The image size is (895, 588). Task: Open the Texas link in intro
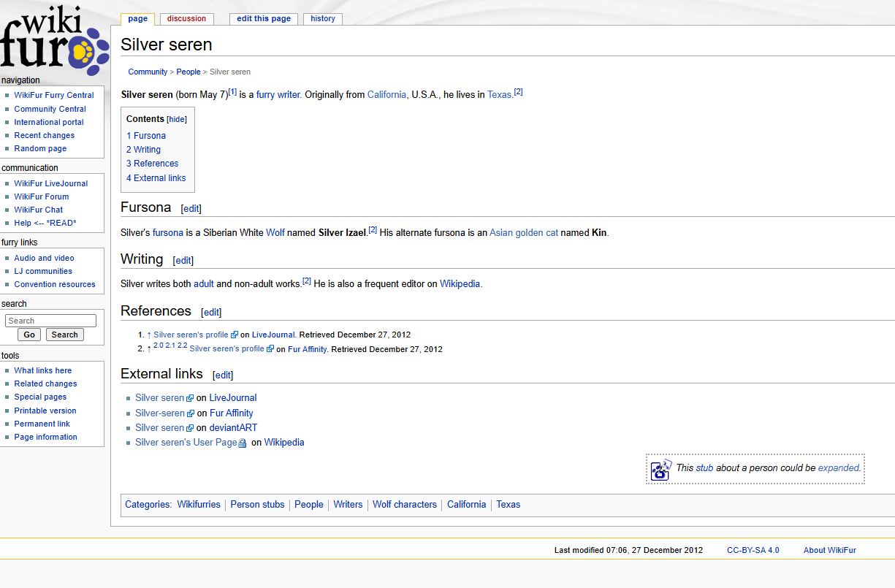point(499,95)
